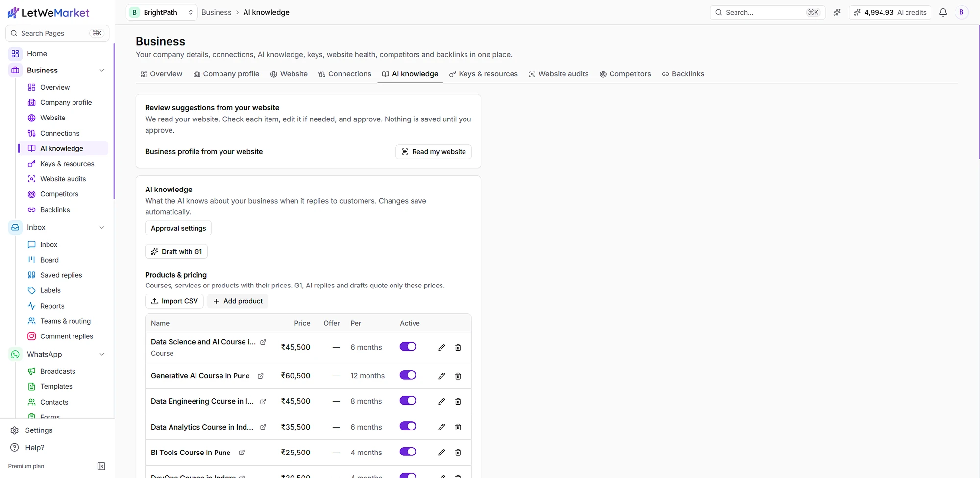The height and width of the screenshot is (478, 980).
Task: Click the Add product button
Action: (x=238, y=301)
